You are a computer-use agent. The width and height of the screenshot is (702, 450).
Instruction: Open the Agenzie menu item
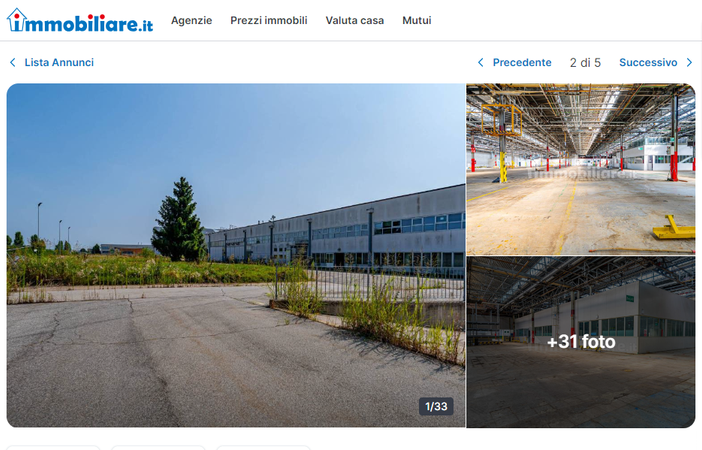click(192, 21)
